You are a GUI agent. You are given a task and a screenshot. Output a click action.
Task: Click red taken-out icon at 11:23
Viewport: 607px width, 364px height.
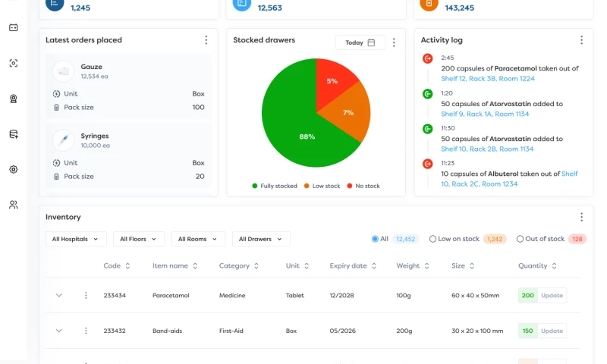[427, 164]
